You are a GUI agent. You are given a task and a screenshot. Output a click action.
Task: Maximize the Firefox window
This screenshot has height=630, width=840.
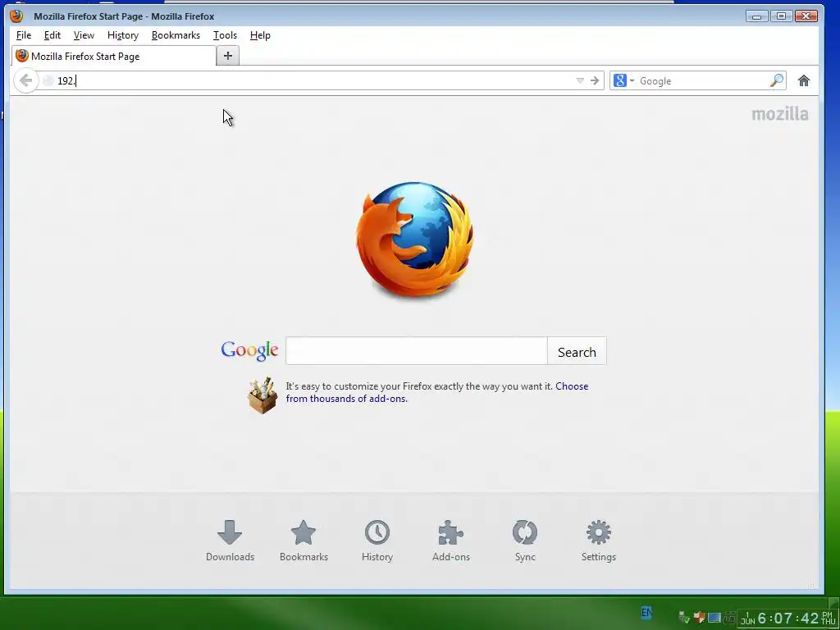[x=781, y=16]
